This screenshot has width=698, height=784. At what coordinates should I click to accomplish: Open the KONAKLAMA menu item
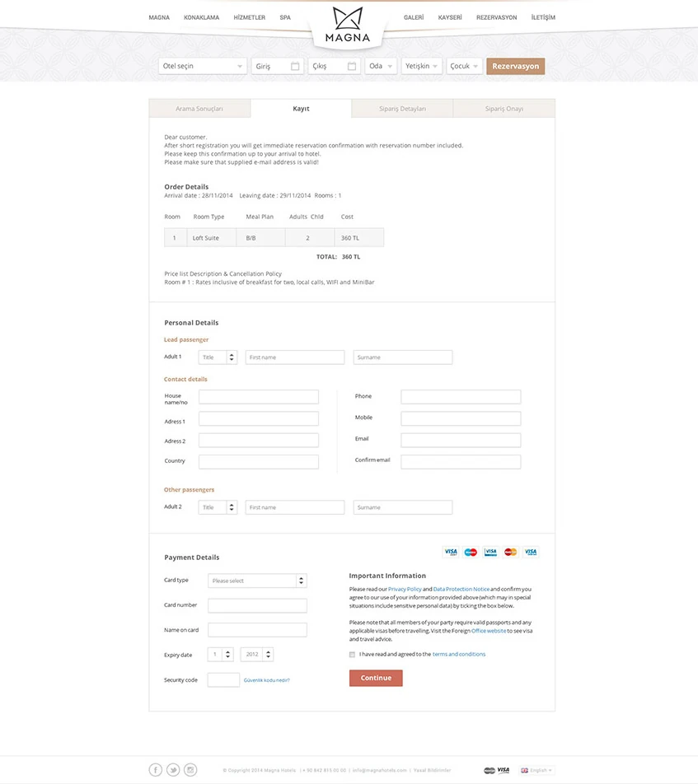(x=201, y=17)
